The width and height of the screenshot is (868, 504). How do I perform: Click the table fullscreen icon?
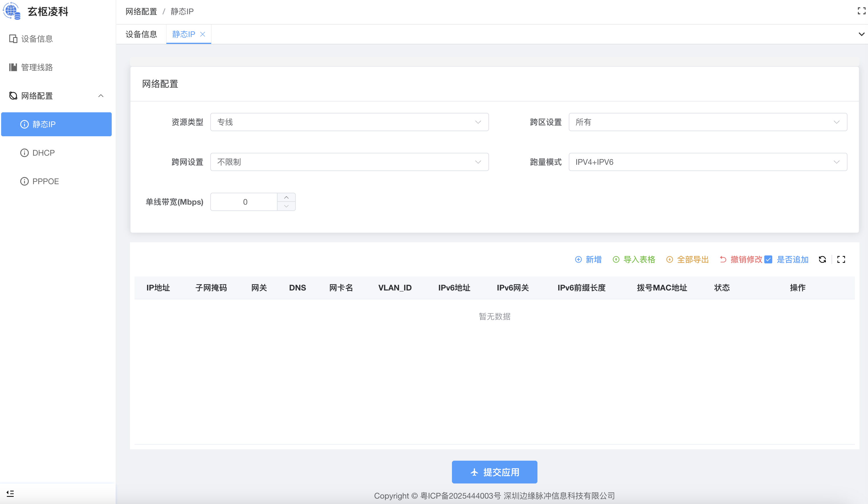841,259
